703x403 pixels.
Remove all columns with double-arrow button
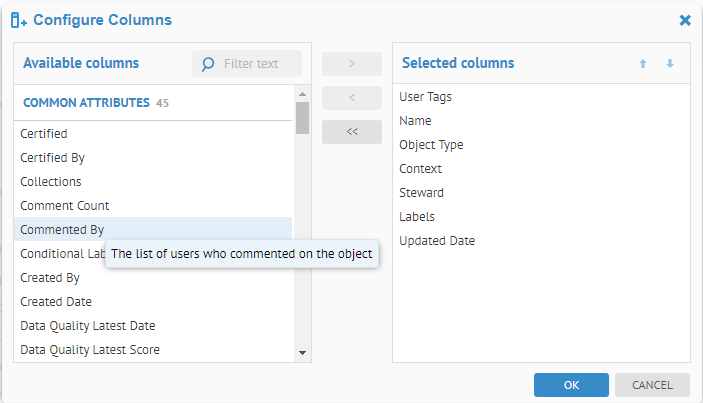coord(351,132)
